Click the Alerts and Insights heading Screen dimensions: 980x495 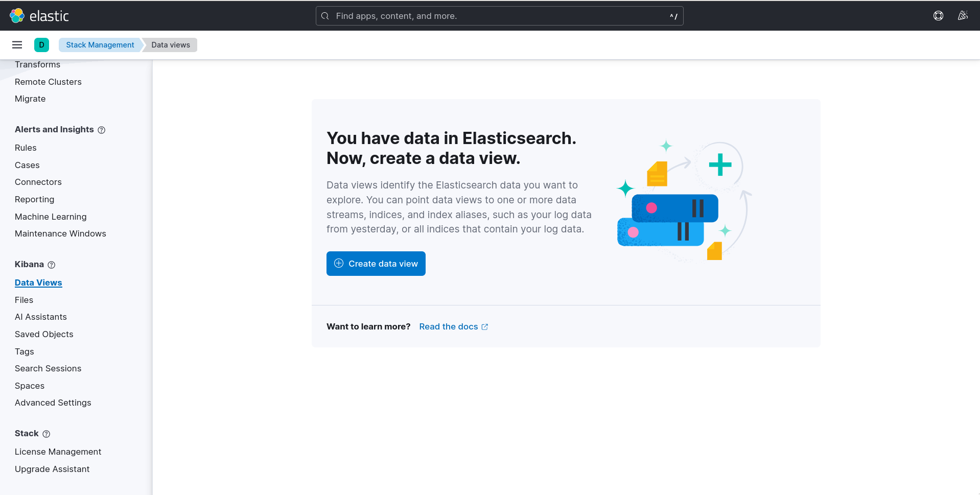54,129
